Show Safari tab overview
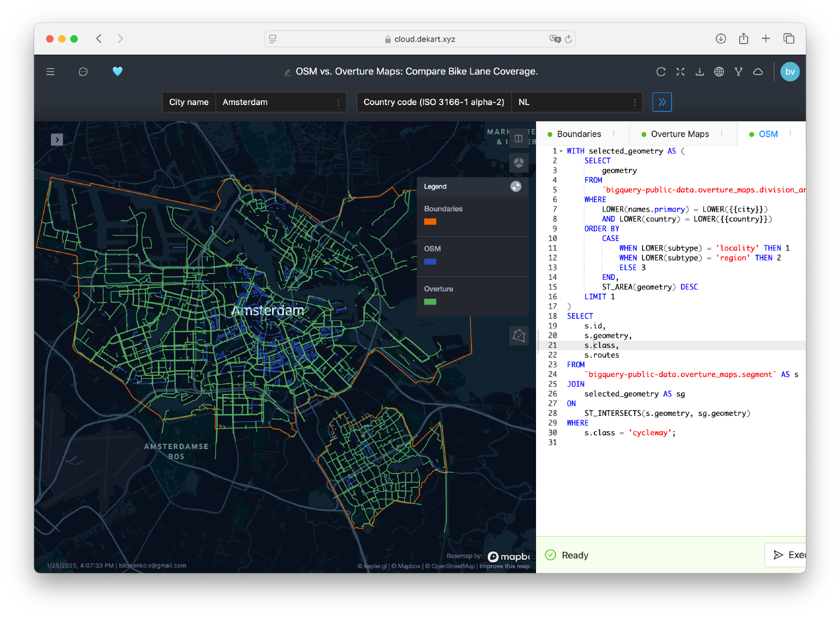This screenshot has width=840, height=618. [x=789, y=38]
